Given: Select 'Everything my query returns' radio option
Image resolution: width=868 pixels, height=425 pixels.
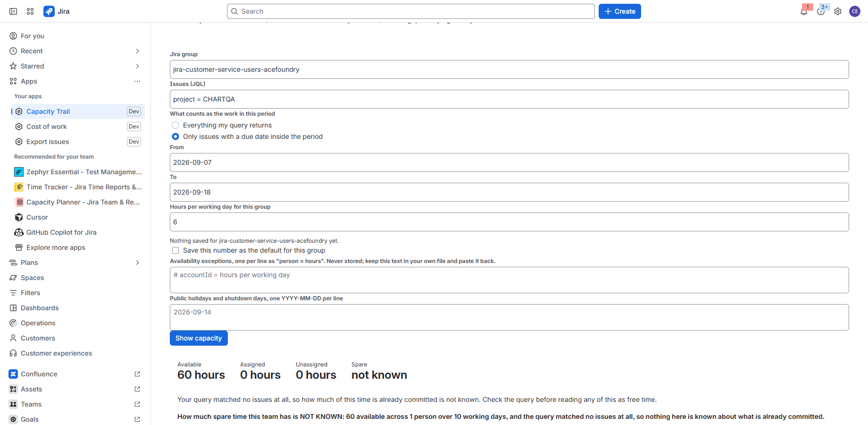Looking at the screenshot, I should pos(175,125).
